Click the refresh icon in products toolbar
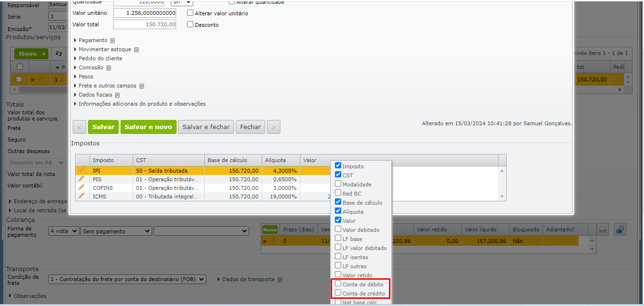The width and height of the screenshot is (644, 306). tap(59, 54)
